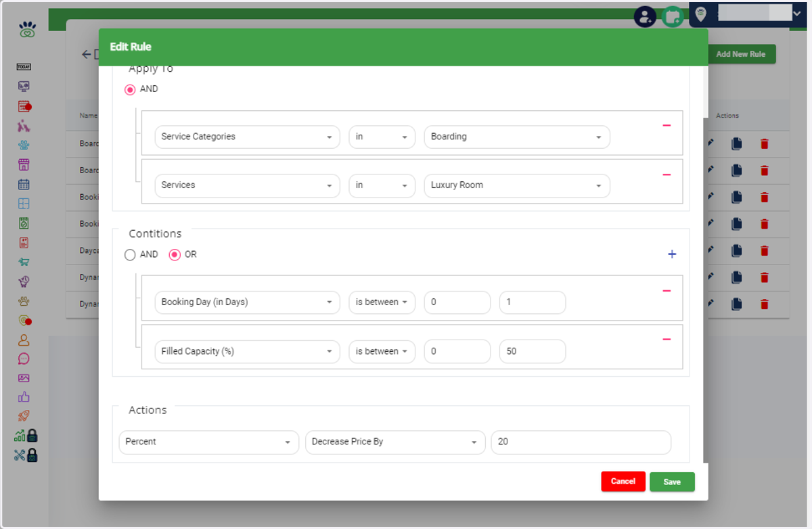Viewport: 812px width, 529px height.
Task: Open the navy calendar sidebar icon
Action: click(x=24, y=184)
